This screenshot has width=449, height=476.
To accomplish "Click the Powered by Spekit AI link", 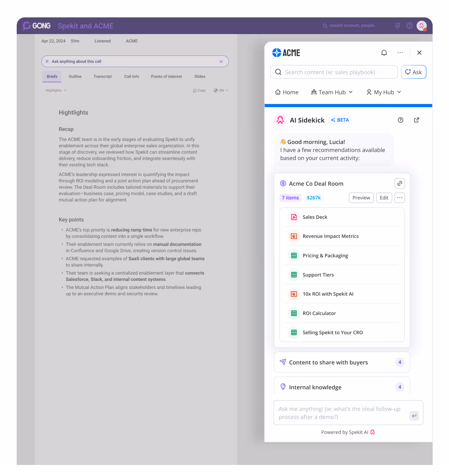I will coord(348,432).
